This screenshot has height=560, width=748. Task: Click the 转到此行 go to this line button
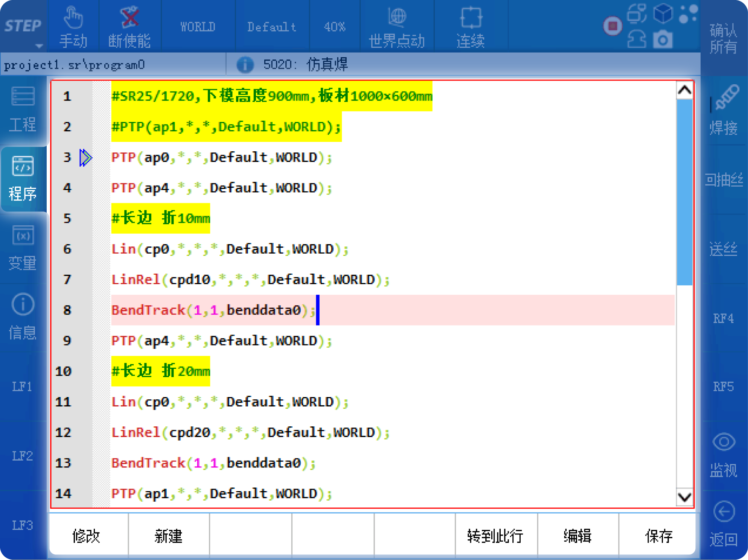click(x=496, y=536)
